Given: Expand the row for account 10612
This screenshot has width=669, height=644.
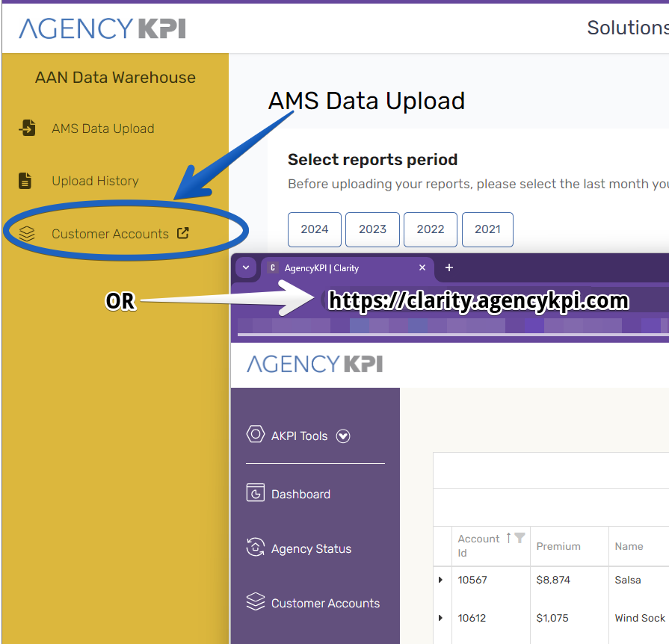Looking at the screenshot, I should pos(440,618).
